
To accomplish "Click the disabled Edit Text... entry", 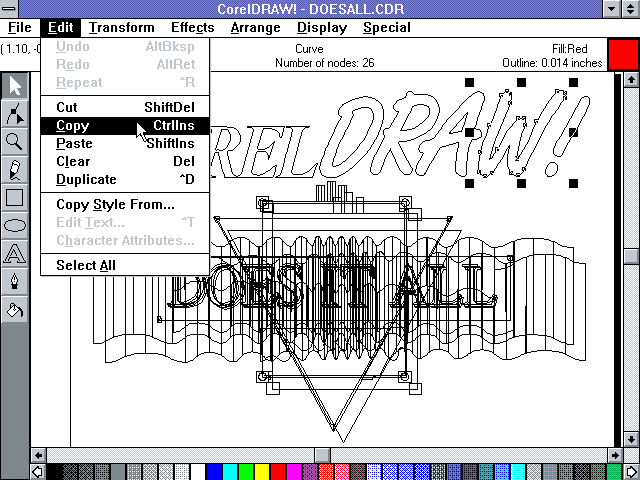I will click(x=125, y=222).
